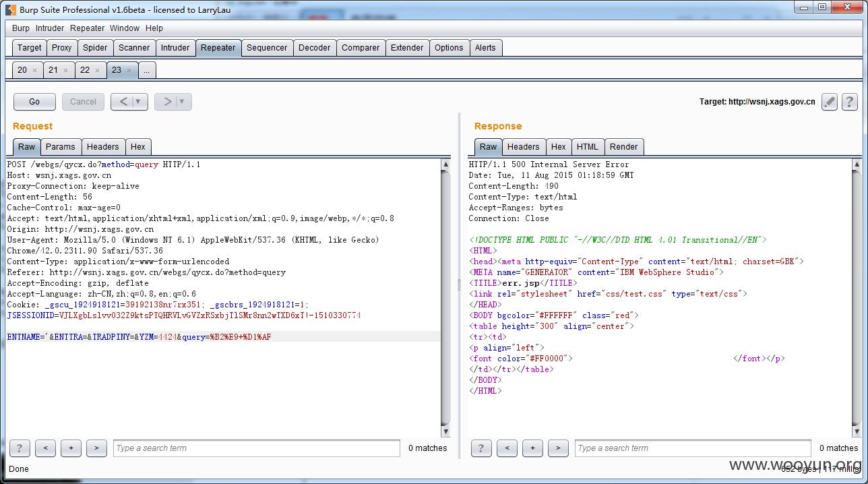
Task: Select the Response Raw view tab
Action: (489, 147)
